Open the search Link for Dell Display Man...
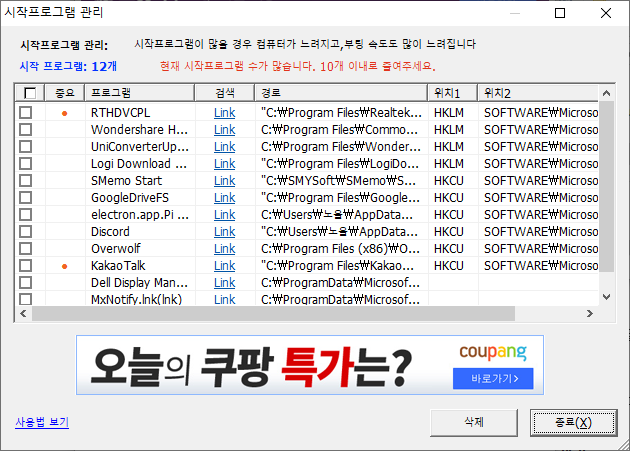Viewport: 630px width, 451px height. pos(225,283)
